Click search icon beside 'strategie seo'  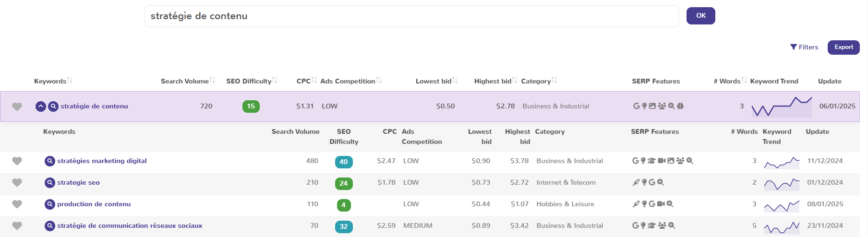(50, 182)
